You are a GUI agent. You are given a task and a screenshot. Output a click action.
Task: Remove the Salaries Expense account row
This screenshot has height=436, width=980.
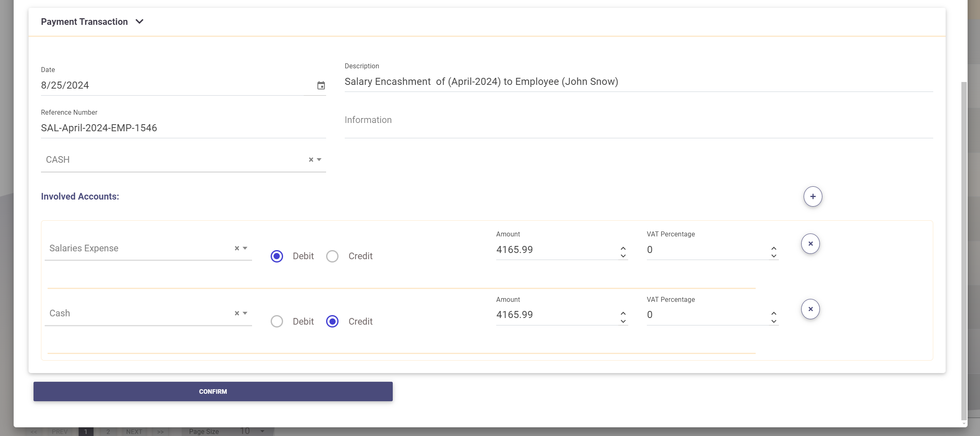[x=810, y=244]
